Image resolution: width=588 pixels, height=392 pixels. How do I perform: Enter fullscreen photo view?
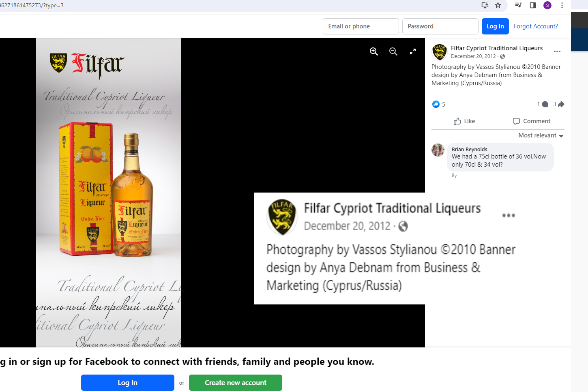[x=412, y=51]
